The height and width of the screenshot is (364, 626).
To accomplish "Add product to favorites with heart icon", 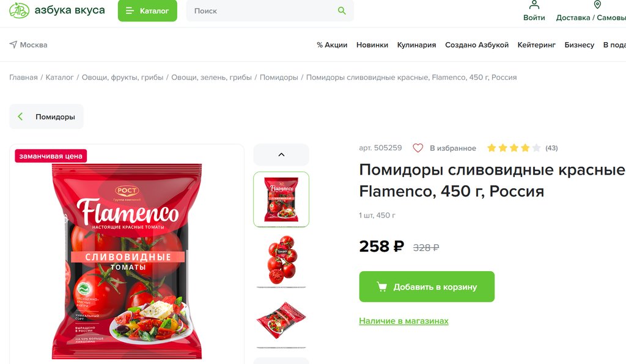I will (418, 148).
